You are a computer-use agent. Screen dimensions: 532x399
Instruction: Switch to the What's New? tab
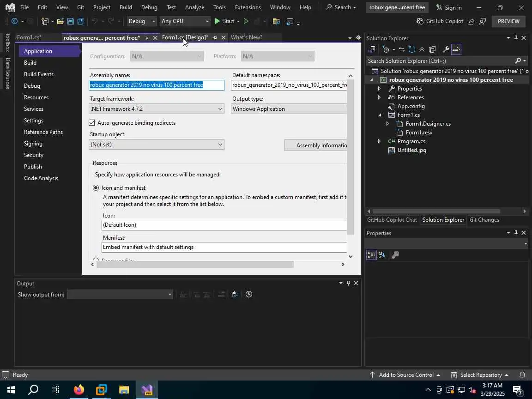[x=246, y=37]
